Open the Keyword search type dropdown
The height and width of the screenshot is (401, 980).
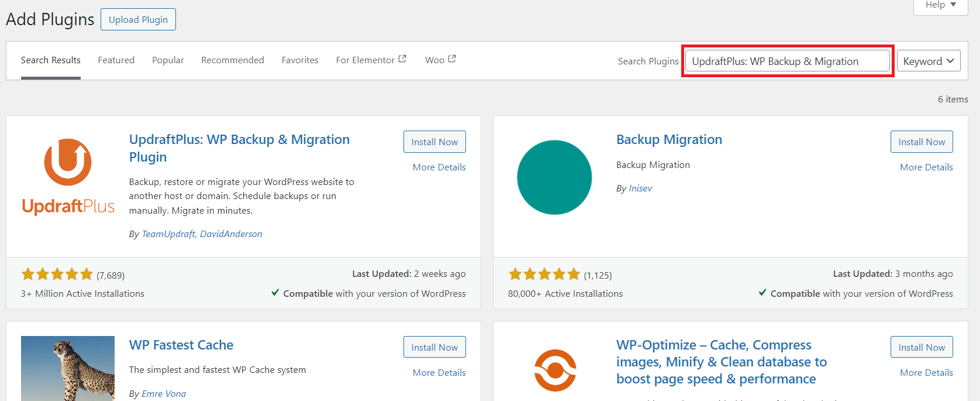(x=929, y=61)
